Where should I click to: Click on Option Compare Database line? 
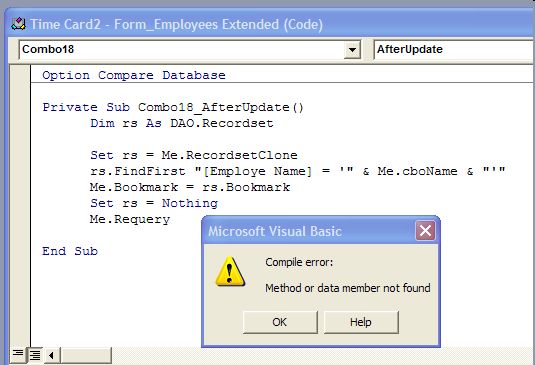click(134, 75)
